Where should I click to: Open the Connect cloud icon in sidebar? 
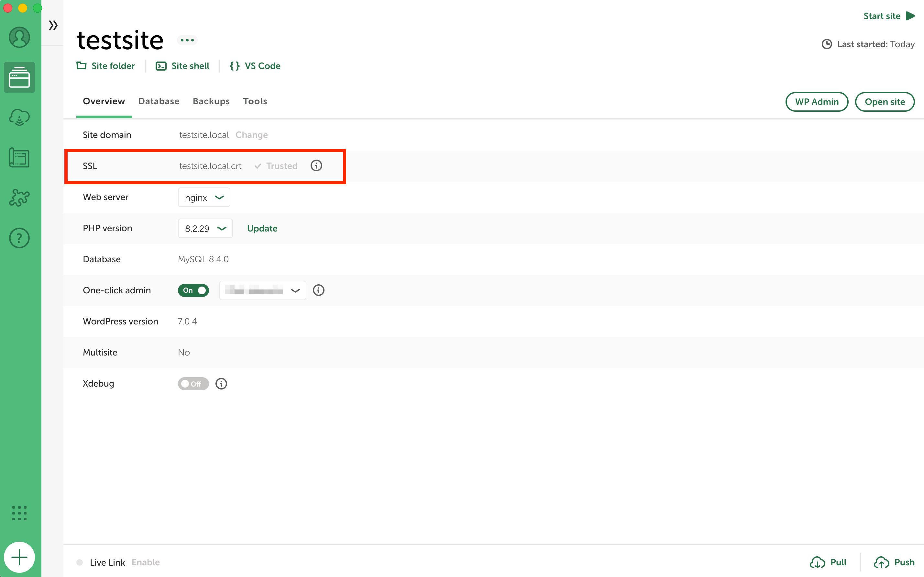click(x=19, y=118)
